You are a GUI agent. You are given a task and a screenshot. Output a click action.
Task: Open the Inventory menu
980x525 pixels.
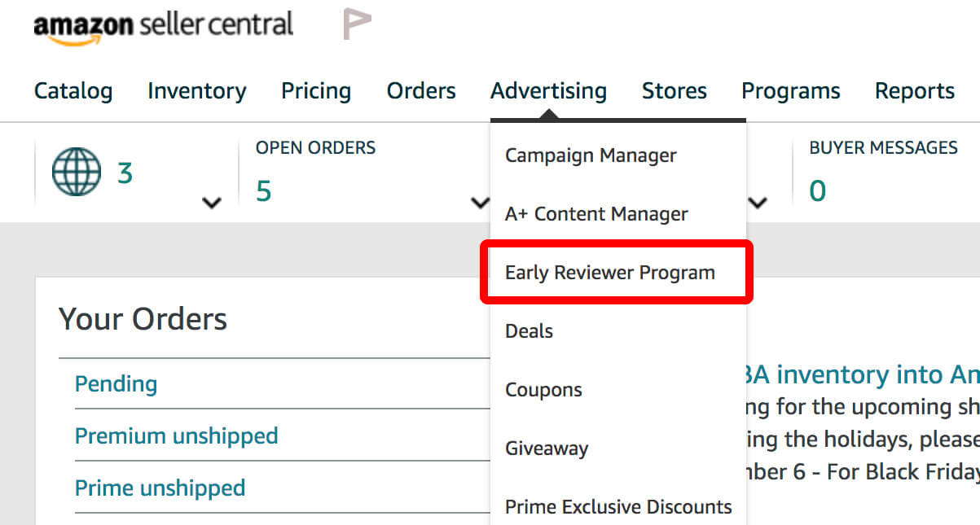click(196, 91)
